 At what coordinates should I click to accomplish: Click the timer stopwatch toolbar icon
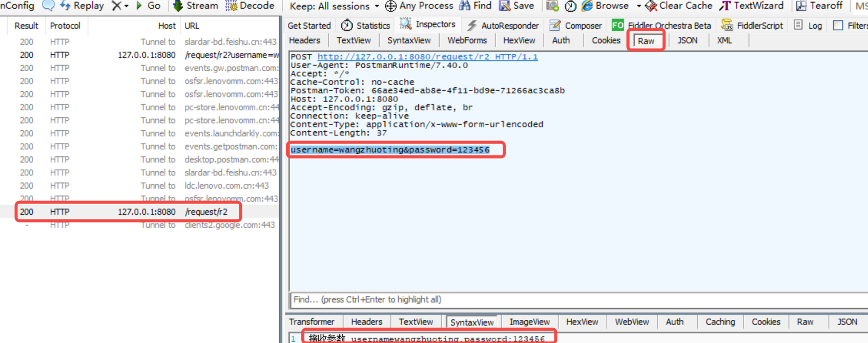[570, 6]
